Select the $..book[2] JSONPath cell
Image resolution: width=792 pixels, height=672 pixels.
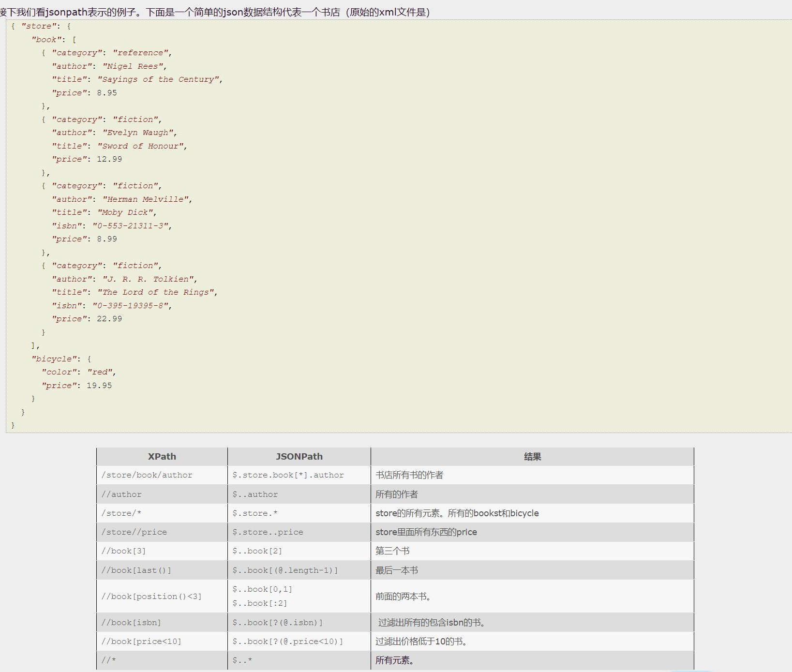299,551
